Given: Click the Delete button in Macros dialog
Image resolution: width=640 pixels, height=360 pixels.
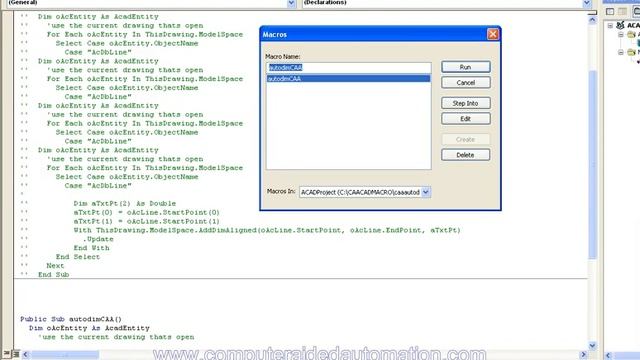Looking at the screenshot, I should coord(465,155).
